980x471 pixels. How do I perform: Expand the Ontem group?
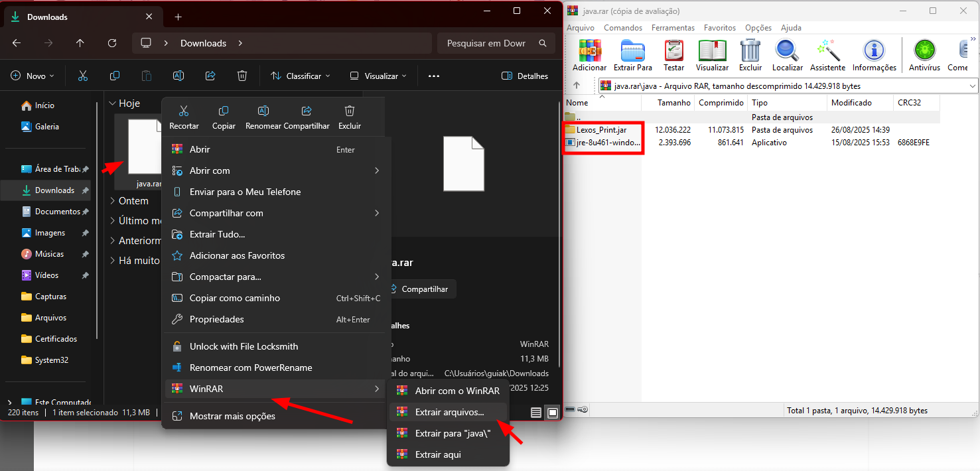pos(112,201)
